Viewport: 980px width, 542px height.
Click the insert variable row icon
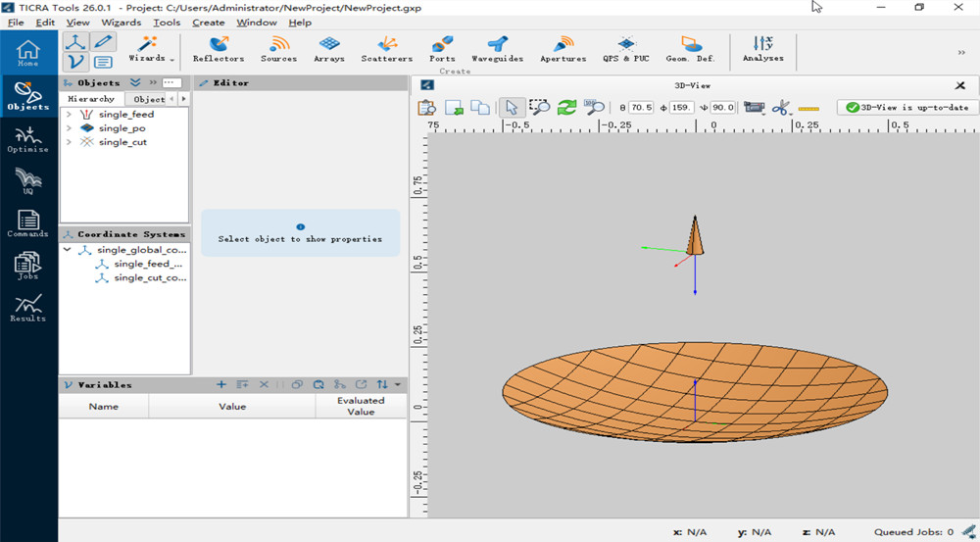coord(242,384)
